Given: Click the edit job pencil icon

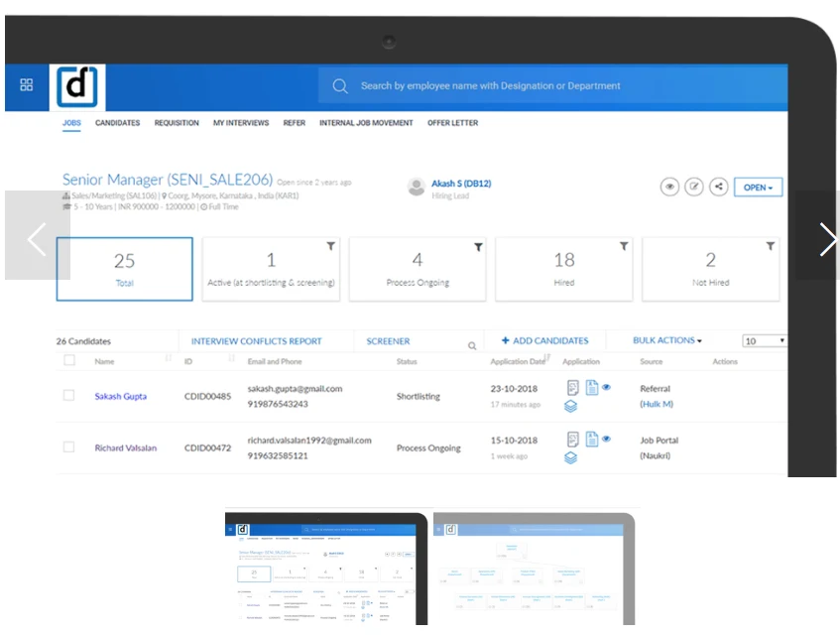Looking at the screenshot, I should [x=694, y=187].
